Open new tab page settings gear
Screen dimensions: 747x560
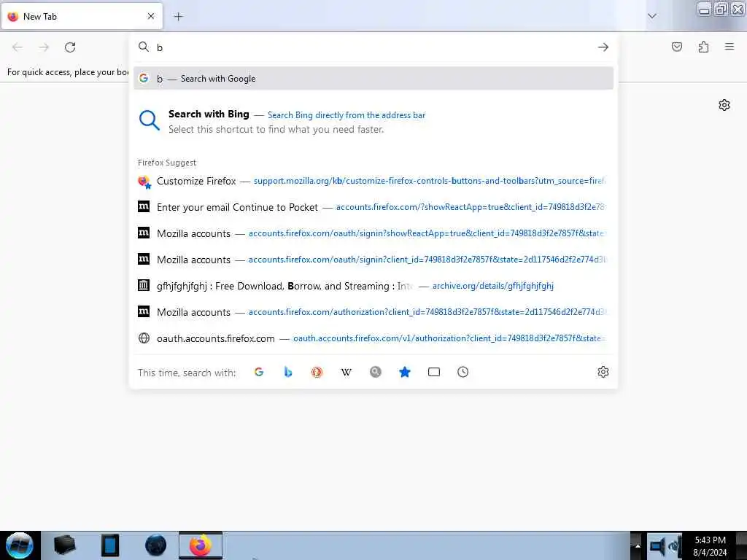pos(724,105)
